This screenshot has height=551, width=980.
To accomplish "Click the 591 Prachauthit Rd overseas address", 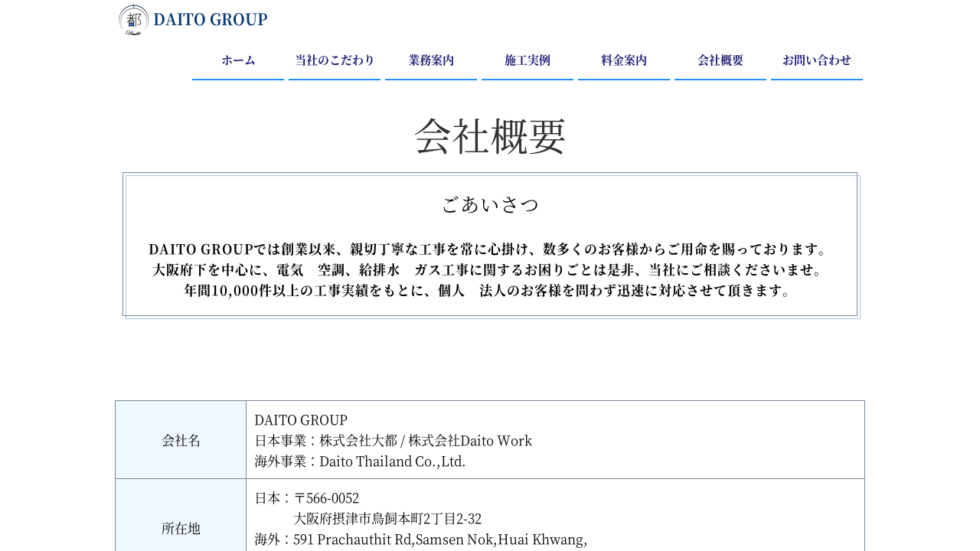I will 439,540.
